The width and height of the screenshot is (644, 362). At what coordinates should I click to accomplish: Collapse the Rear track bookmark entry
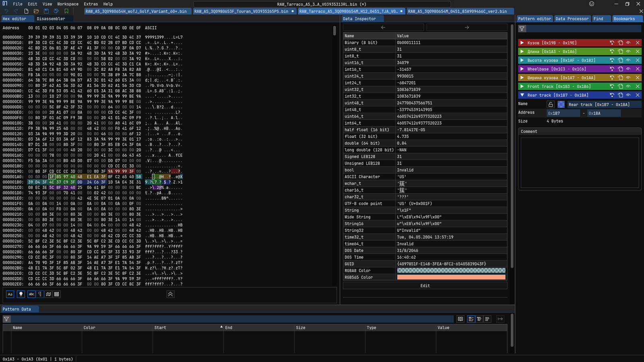point(522,95)
